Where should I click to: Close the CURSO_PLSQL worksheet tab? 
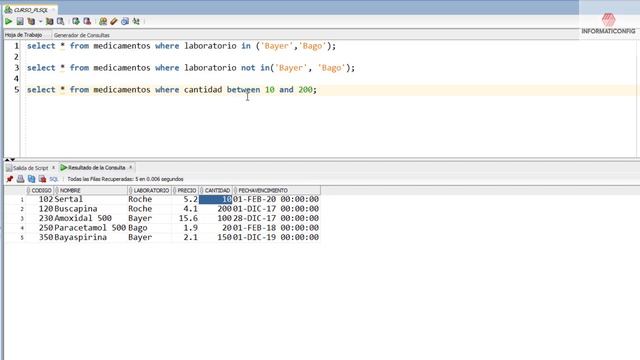(x=53, y=9)
